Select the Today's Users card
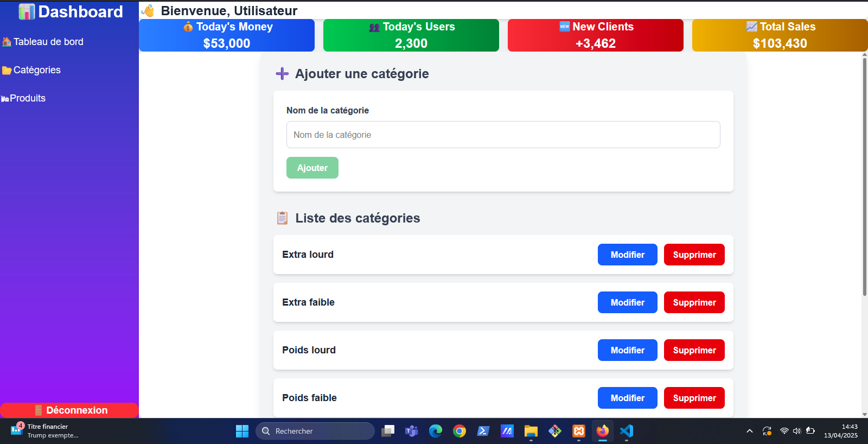The image size is (868, 444). [411, 35]
